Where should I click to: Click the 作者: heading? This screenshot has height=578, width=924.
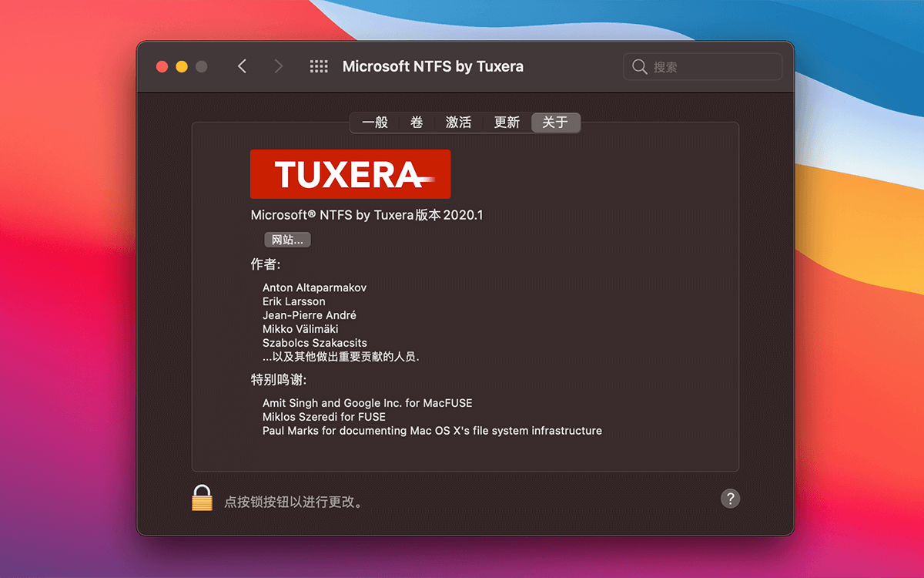point(266,264)
